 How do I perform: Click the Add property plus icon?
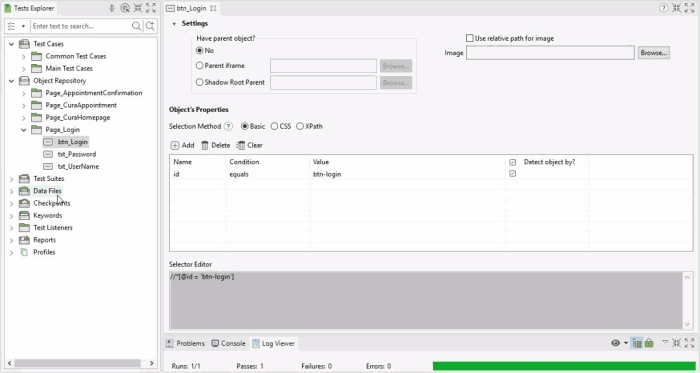tap(175, 145)
